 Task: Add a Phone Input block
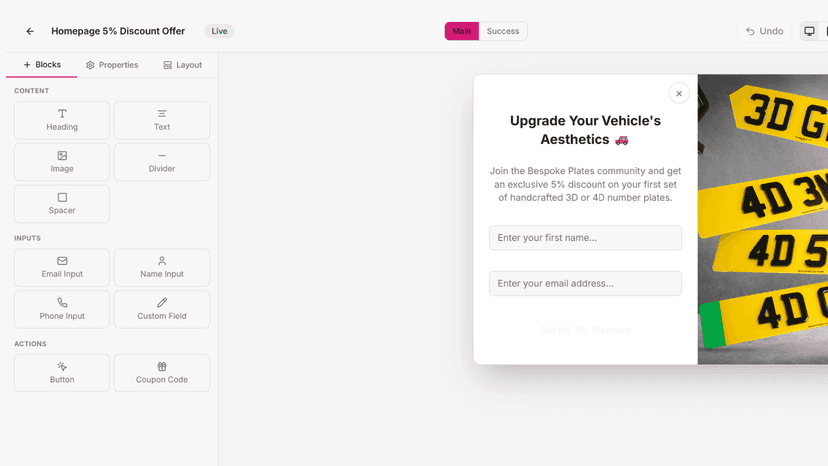click(x=62, y=310)
